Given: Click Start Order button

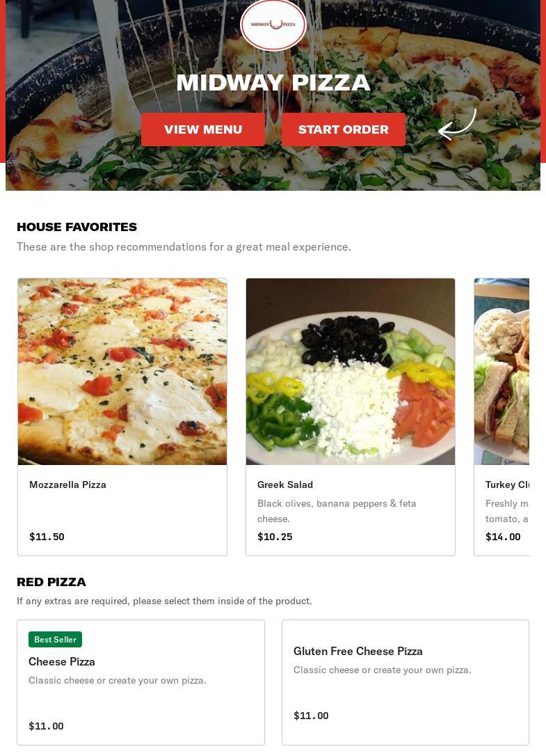Looking at the screenshot, I should pos(343,129).
